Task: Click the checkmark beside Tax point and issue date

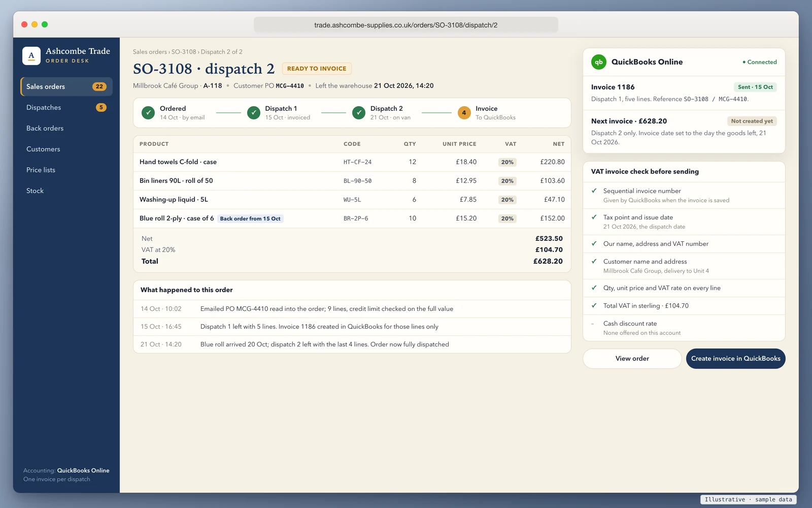Action: [594, 217]
